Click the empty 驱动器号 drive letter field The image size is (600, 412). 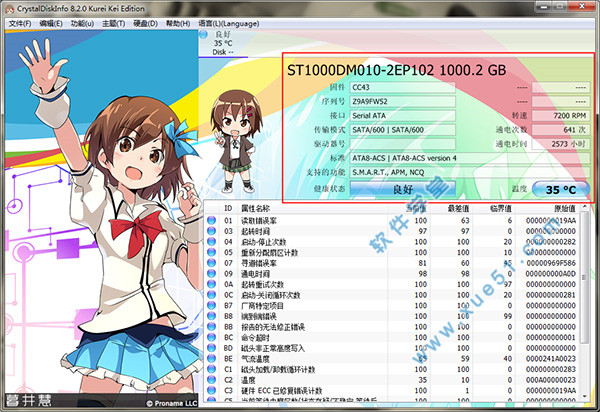coord(403,144)
